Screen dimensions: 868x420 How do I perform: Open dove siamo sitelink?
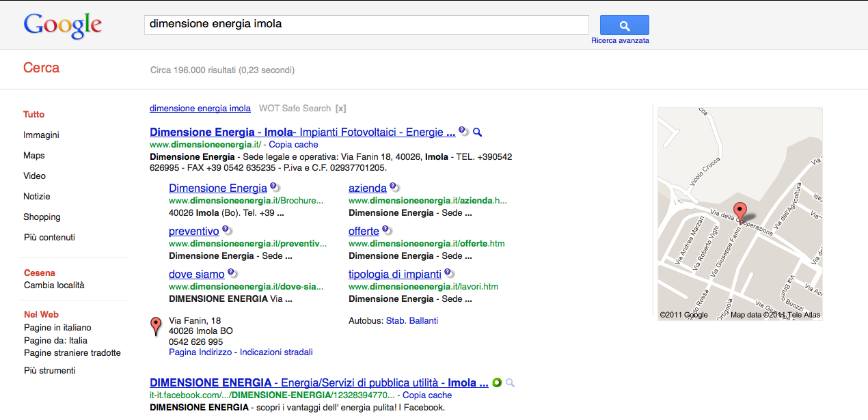tap(197, 274)
